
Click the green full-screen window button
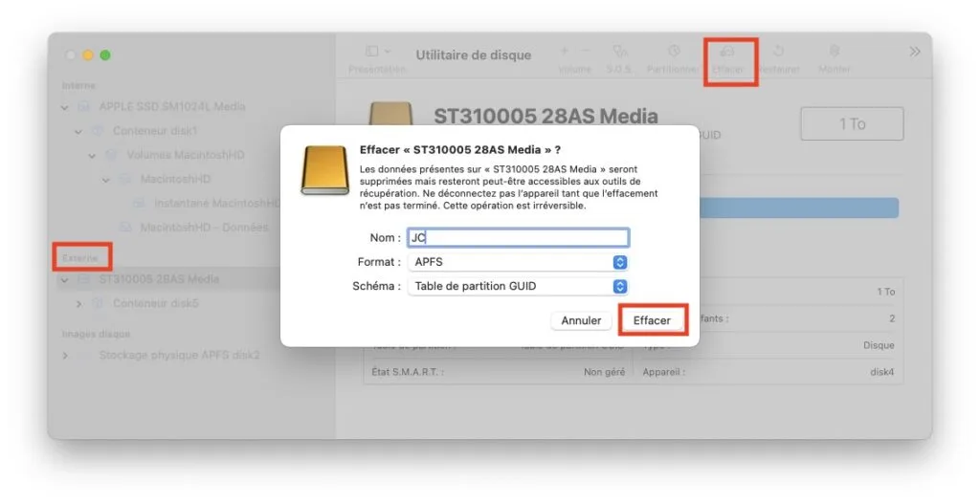click(105, 55)
